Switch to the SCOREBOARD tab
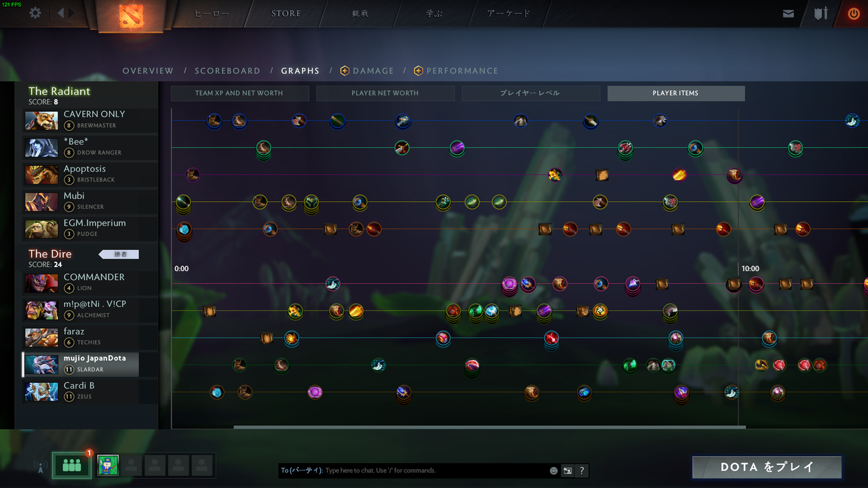868x488 pixels. 227,70
